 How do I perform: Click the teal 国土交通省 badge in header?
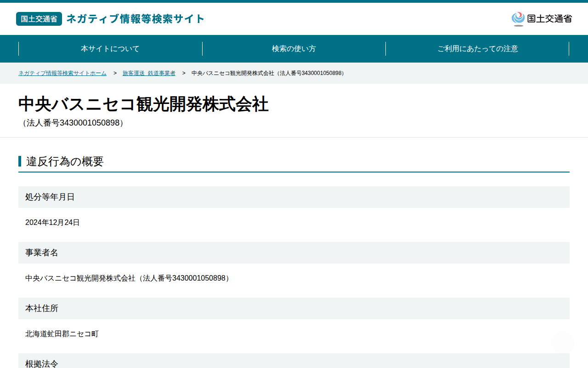[x=39, y=19]
